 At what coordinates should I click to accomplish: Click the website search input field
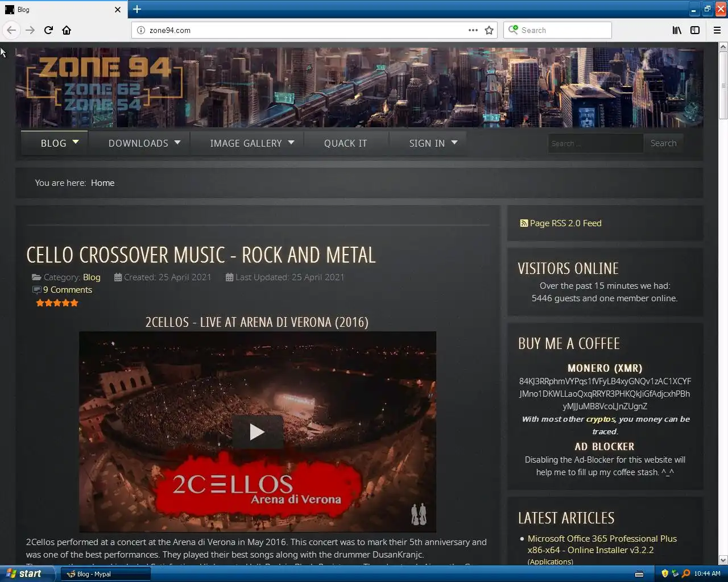point(595,143)
